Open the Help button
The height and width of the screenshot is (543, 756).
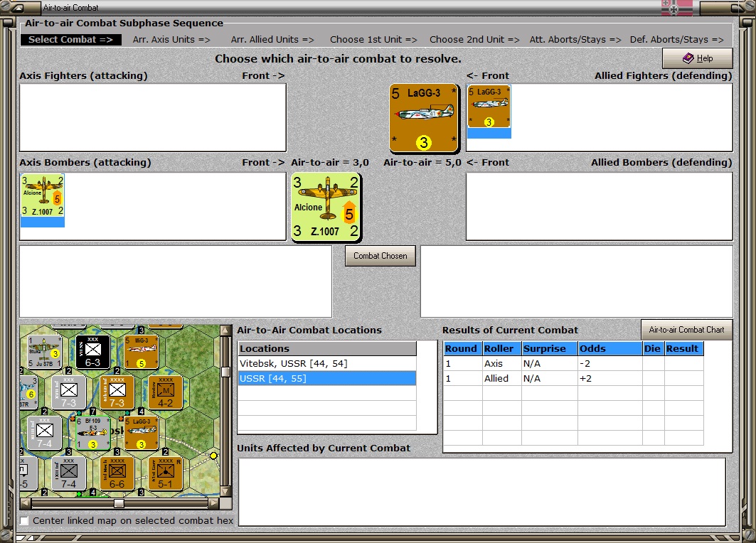[698, 58]
